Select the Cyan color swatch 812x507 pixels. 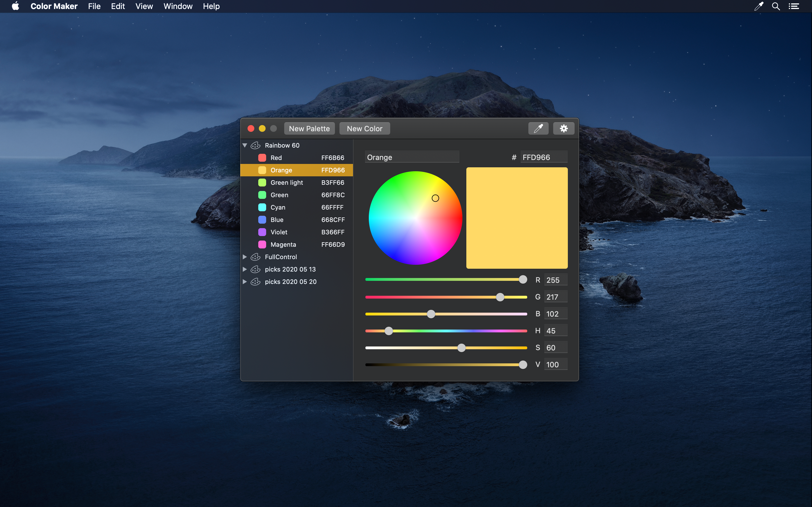(262, 207)
